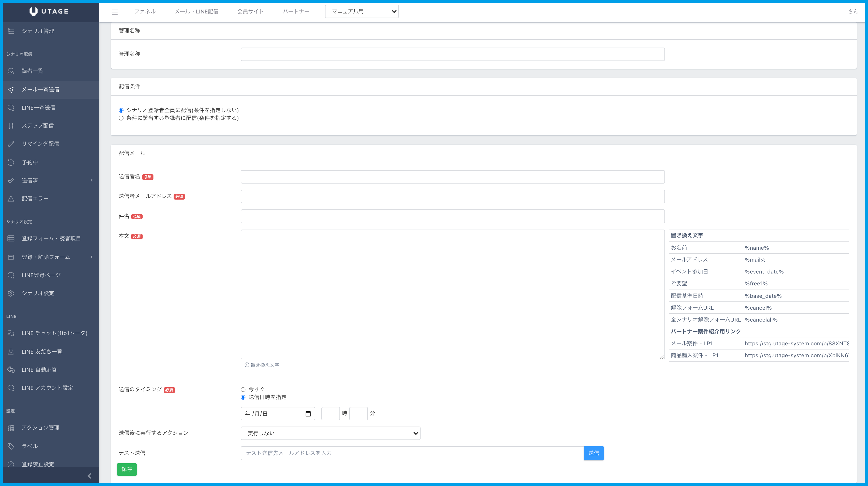The image size is (868, 486).
Task: Open シナリオ管理 list icon in sidebar
Action: click(11, 31)
